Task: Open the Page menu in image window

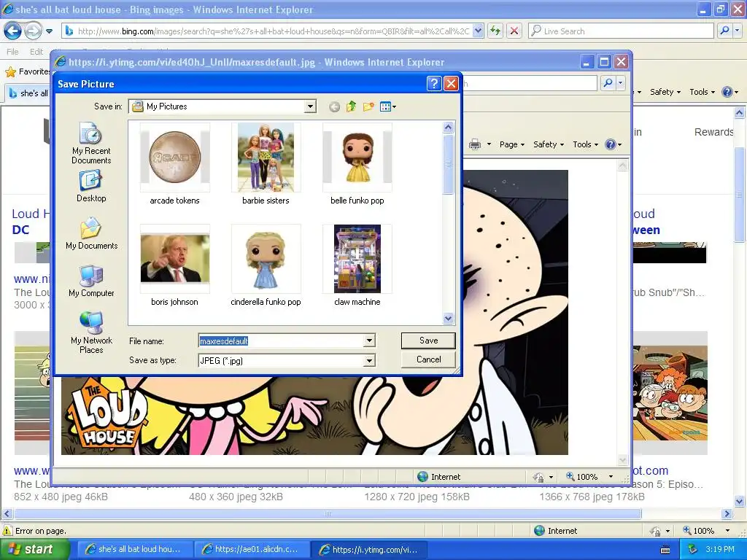Action: point(511,144)
